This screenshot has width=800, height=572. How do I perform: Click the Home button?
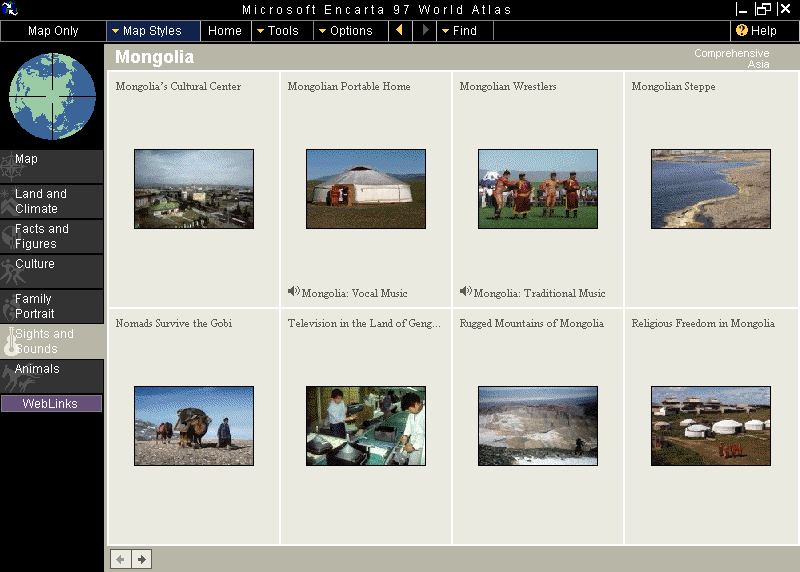225,31
